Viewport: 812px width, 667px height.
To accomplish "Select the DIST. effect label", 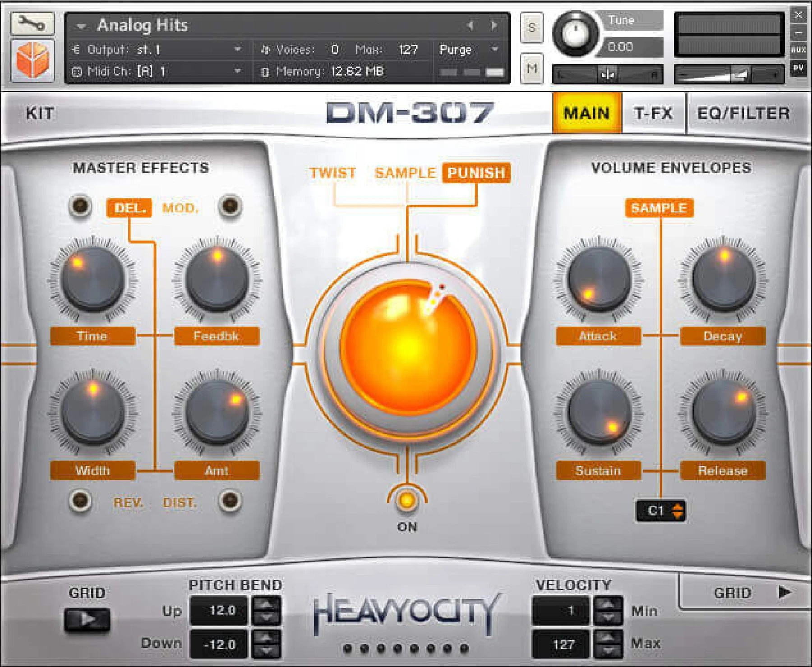I will tap(180, 502).
